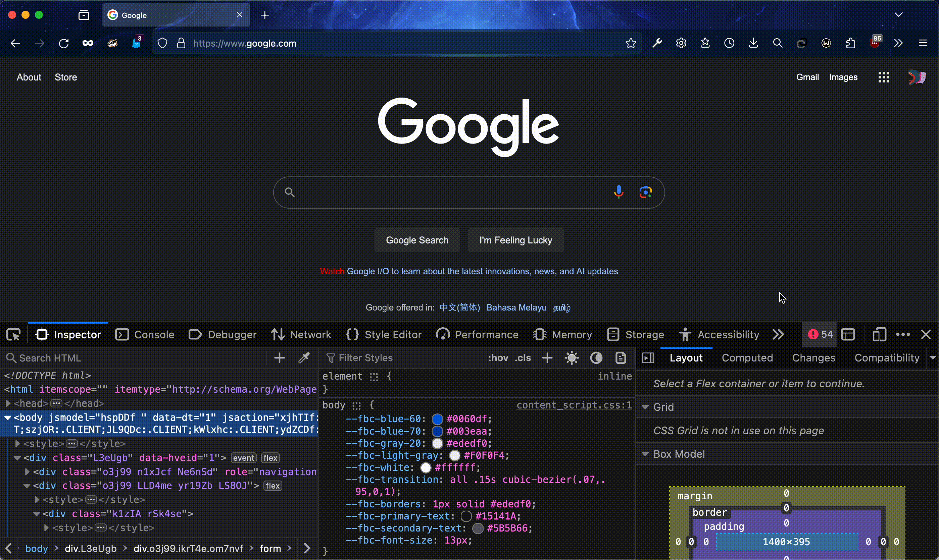Close the developer tools panel

926,334
